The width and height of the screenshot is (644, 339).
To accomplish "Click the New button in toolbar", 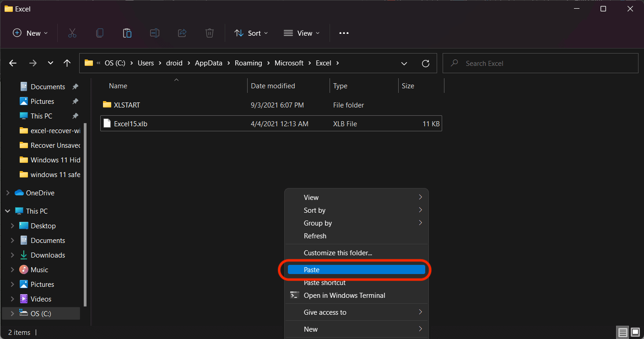I will [x=30, y=33].
